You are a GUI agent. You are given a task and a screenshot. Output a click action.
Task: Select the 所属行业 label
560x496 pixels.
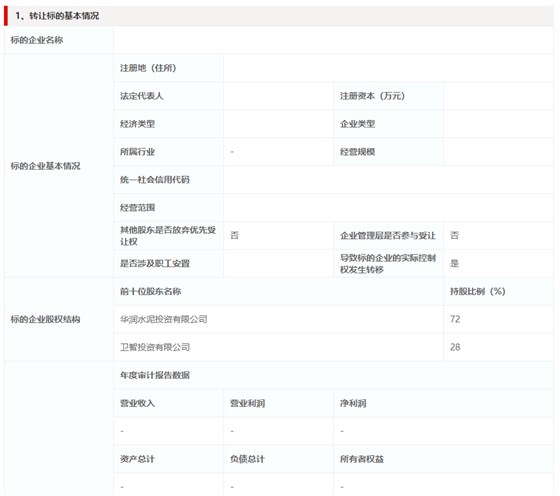pos(138,152)
